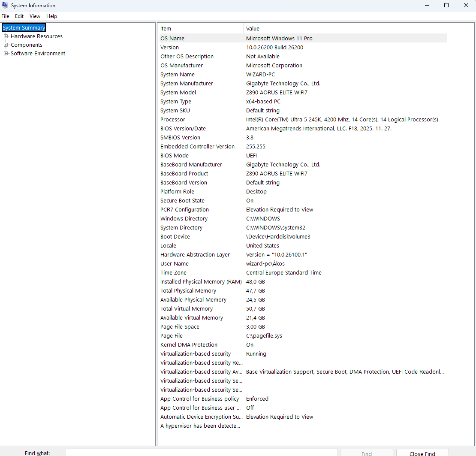Select Automatic Device Encryption Support row
The image size is (476, 456).
point(303,417)
